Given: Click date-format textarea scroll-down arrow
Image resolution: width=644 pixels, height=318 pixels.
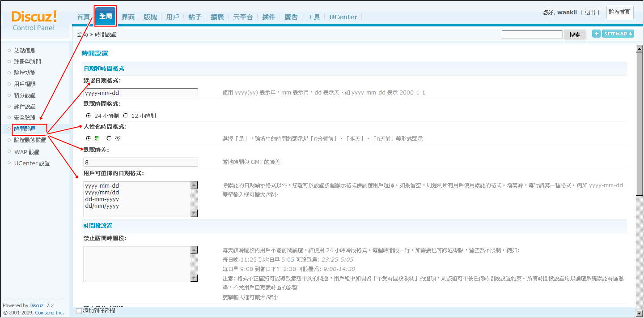Looking at the screenshot, I should (x=194, y=213).
